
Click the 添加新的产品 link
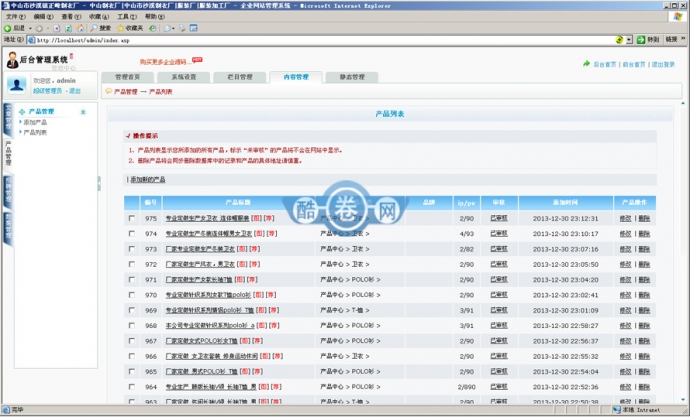pyautogui.click(x=148, y=179)
